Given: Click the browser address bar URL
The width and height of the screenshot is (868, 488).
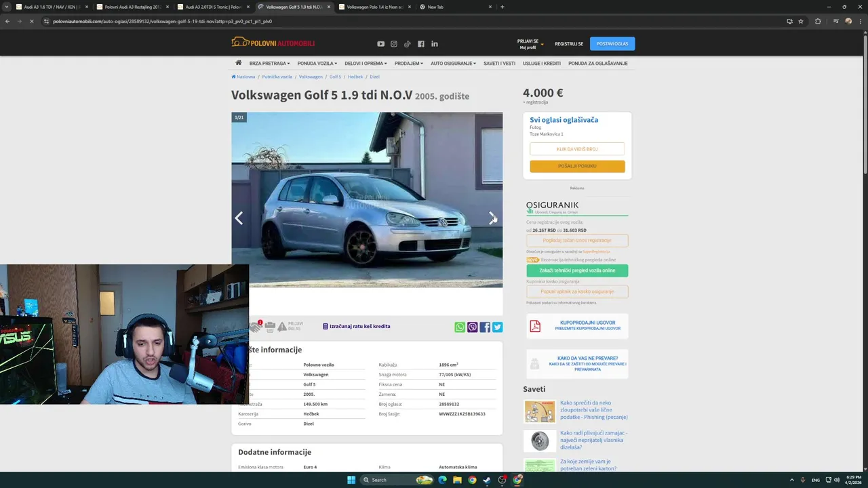Looking at the screenshot, I should click(x=163, y=21).
